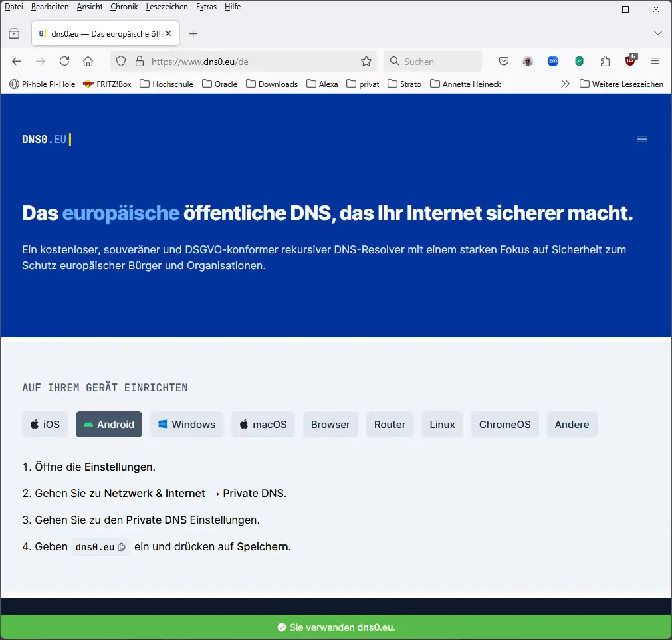Select the Windows setup tab
672x640 pixels.
pos(187,425)
